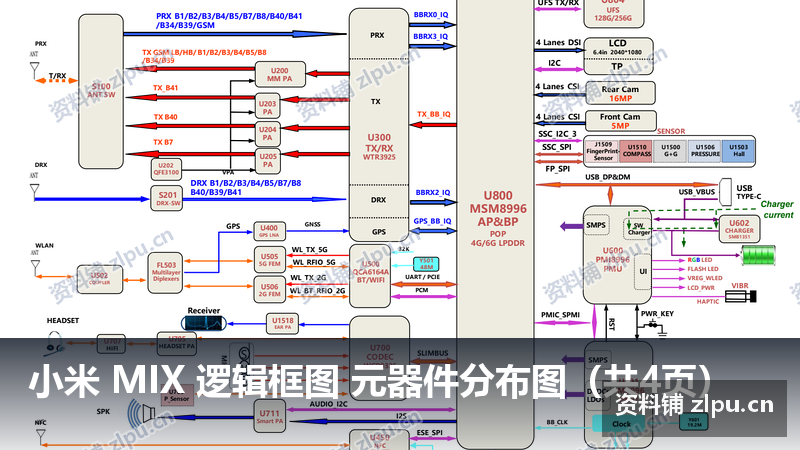
Task: Select the U711 Smart PA block
Action: tap(269, 416)
